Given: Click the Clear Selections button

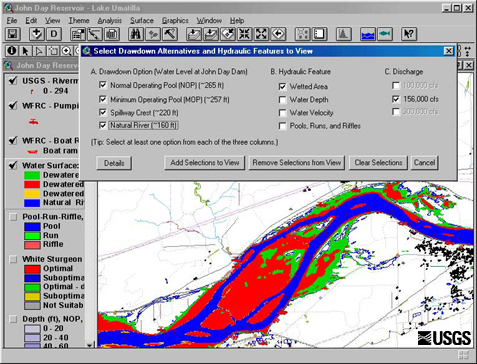Looking at the screenshot, I should pos(378,163).
